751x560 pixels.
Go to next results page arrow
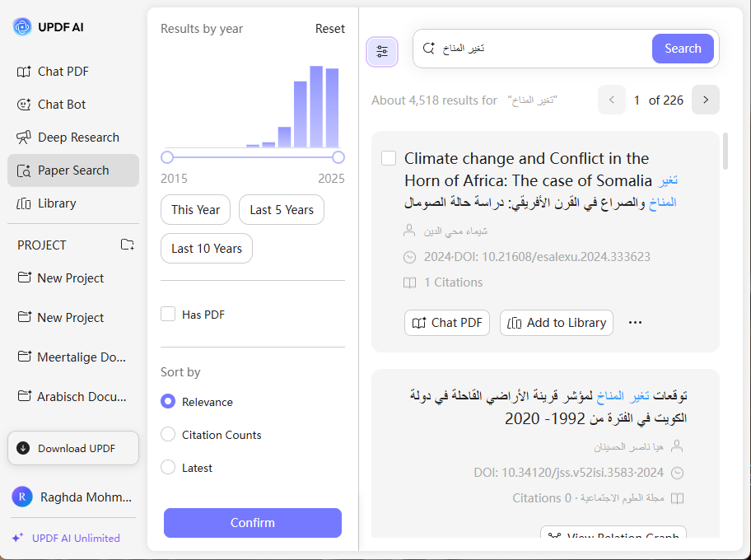[706, 100]
